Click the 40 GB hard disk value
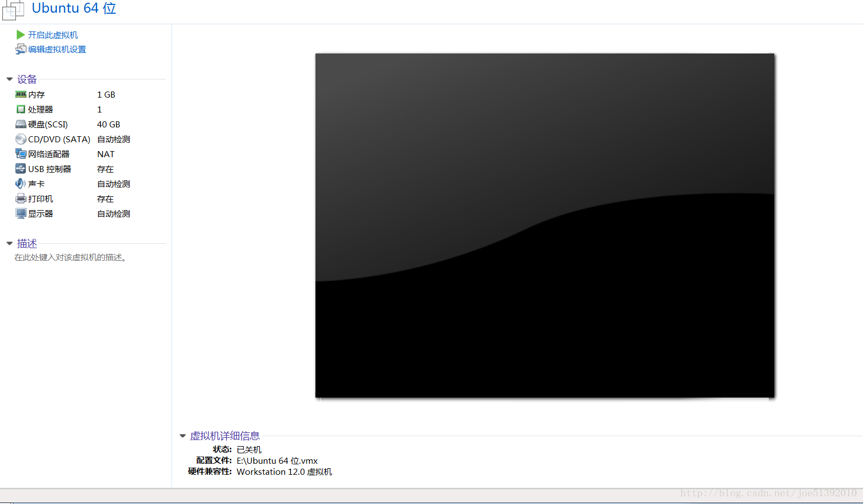863x504 pixels. [x=109, y=125]
